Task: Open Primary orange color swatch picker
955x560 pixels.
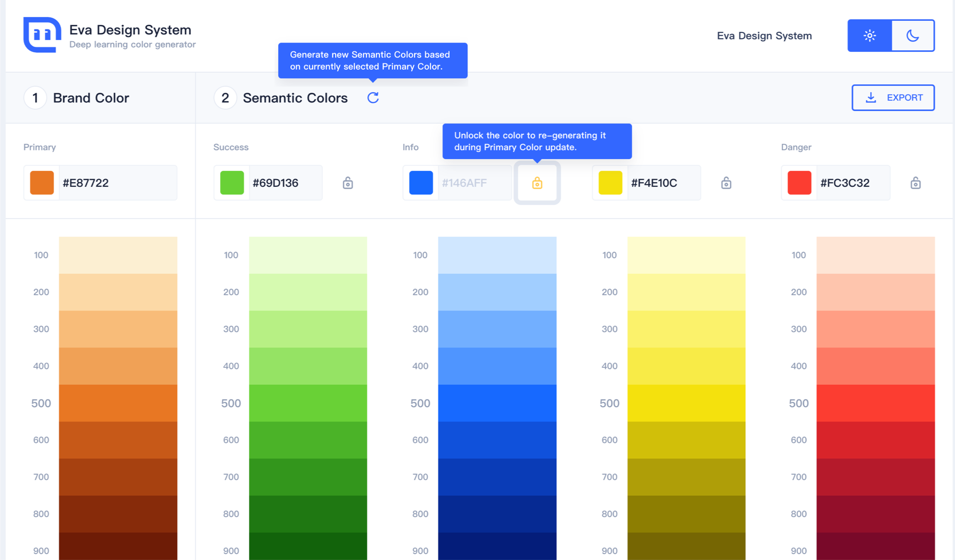Action: (x=42, y=183)
